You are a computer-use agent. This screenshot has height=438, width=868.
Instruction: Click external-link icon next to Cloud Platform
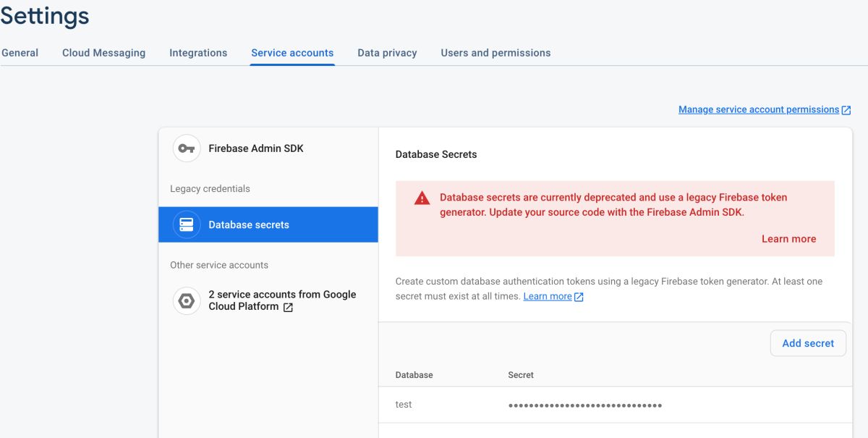(288, 307)
